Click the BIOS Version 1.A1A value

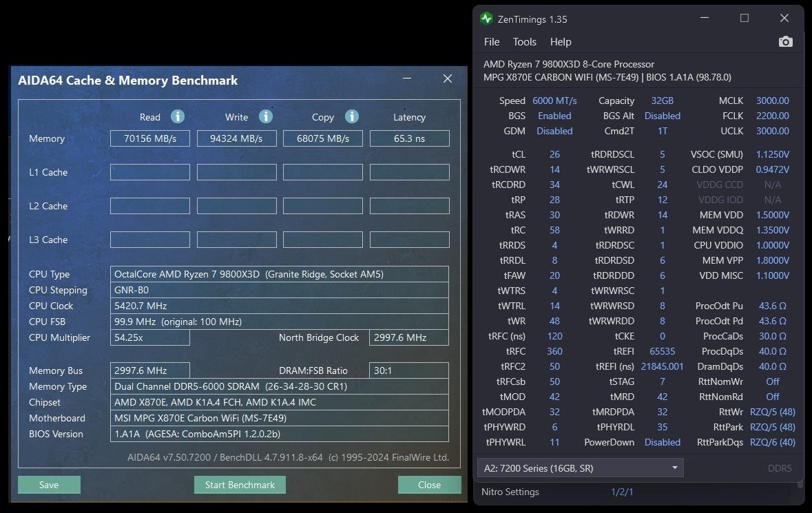pos(279,434)
